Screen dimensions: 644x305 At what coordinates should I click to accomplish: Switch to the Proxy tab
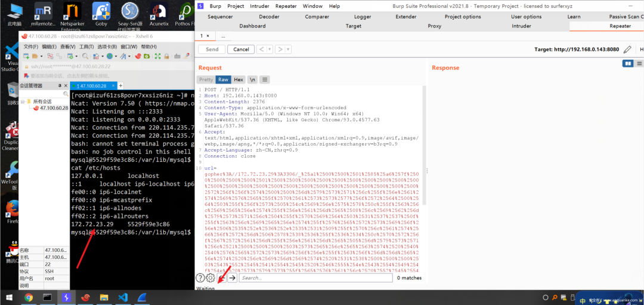[435, 26]
